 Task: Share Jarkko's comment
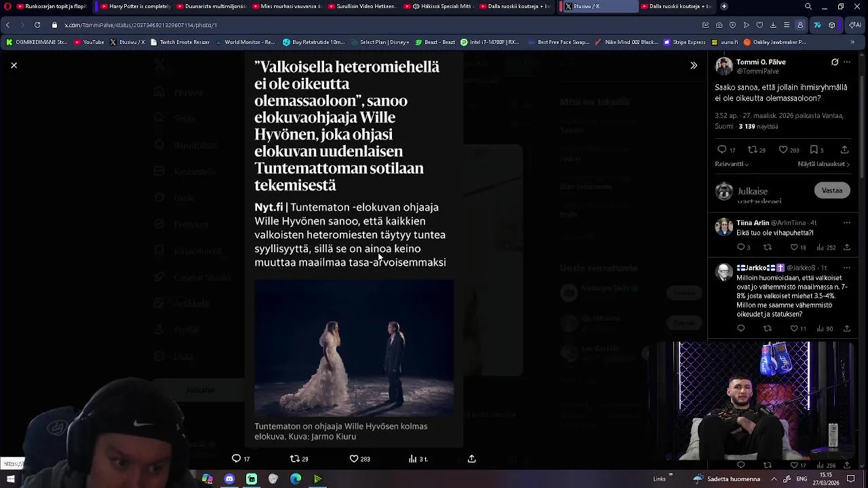(x=847, y=329)
